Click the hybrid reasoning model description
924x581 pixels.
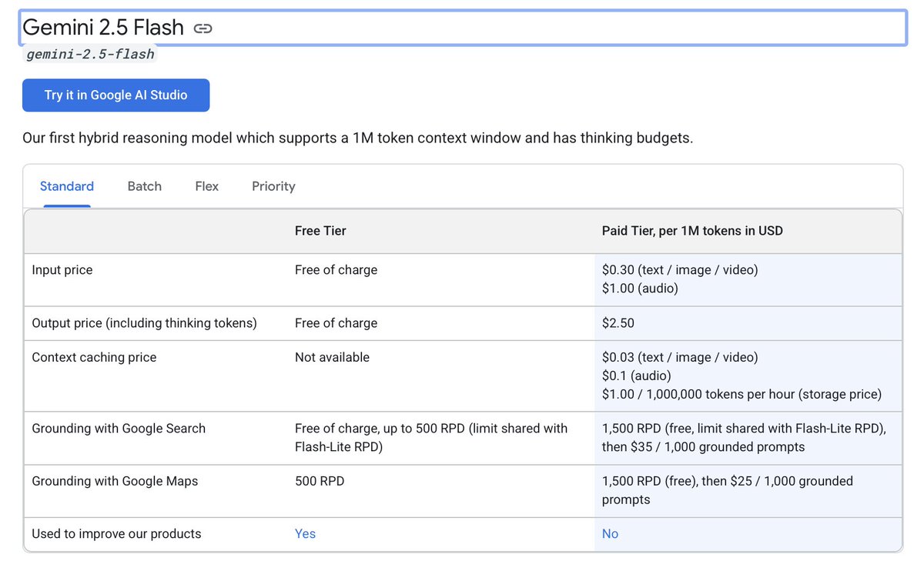[358, 139]
